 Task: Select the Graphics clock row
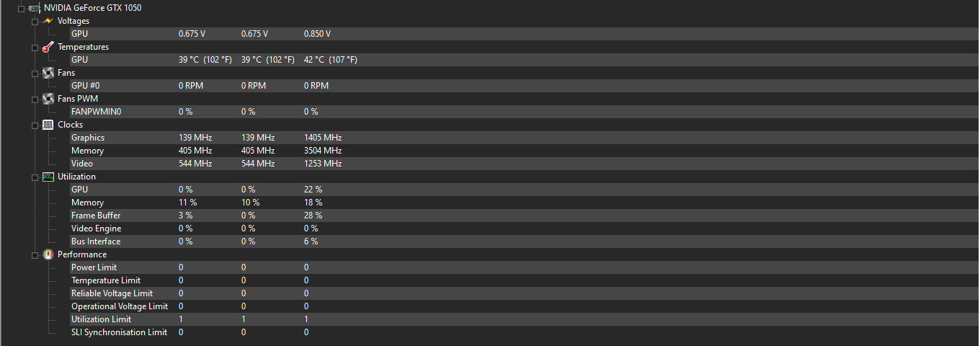[524, 138]
